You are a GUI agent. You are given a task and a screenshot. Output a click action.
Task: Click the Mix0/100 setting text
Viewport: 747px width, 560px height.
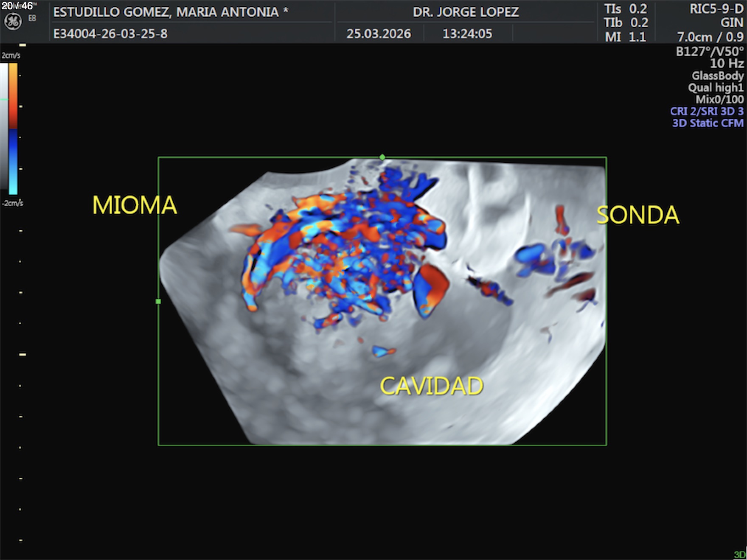pos(719,99)
